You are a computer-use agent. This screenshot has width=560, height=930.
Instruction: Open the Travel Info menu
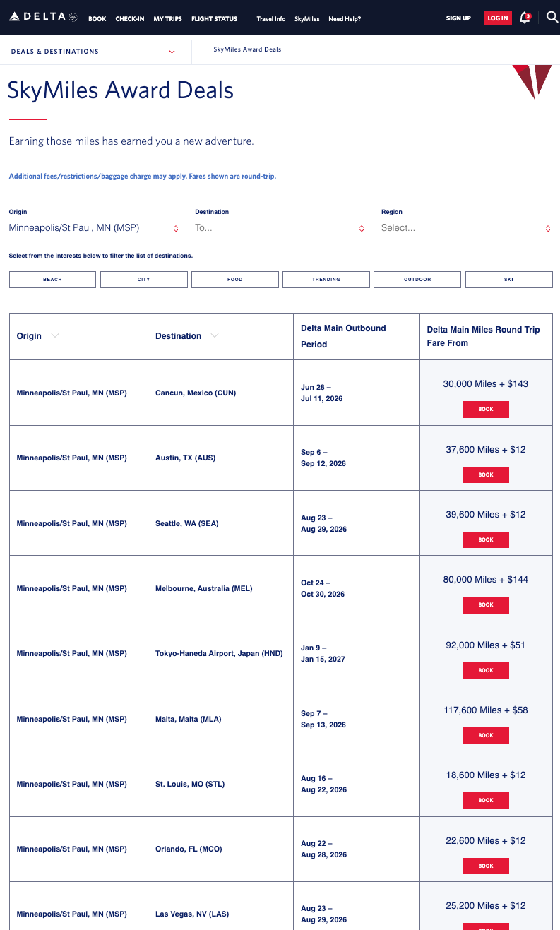(x=271, y=18)
